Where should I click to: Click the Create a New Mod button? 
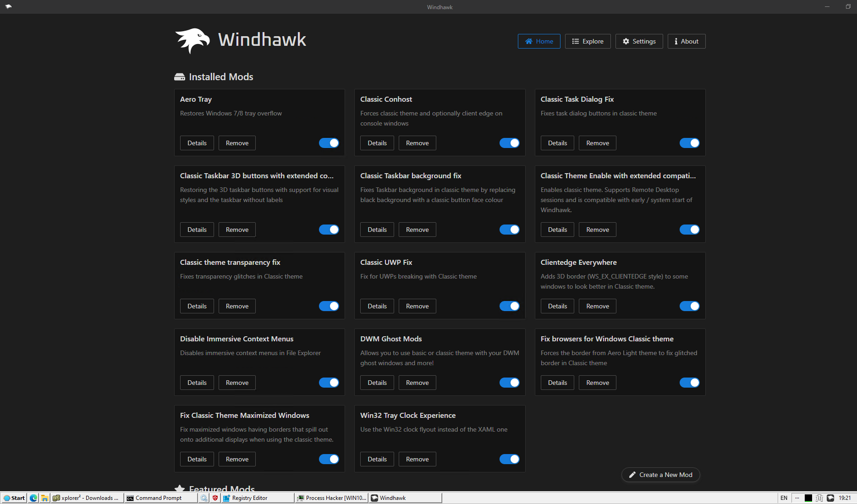click(x=660, y=475)
